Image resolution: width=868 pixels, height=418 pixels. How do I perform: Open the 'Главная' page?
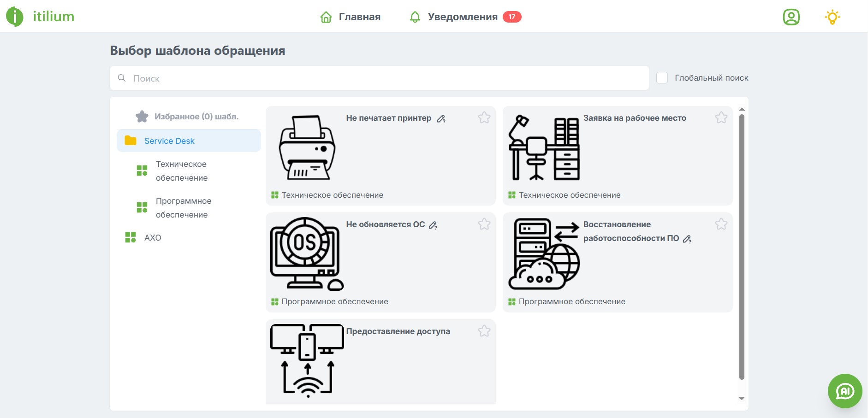click(359, 17)
